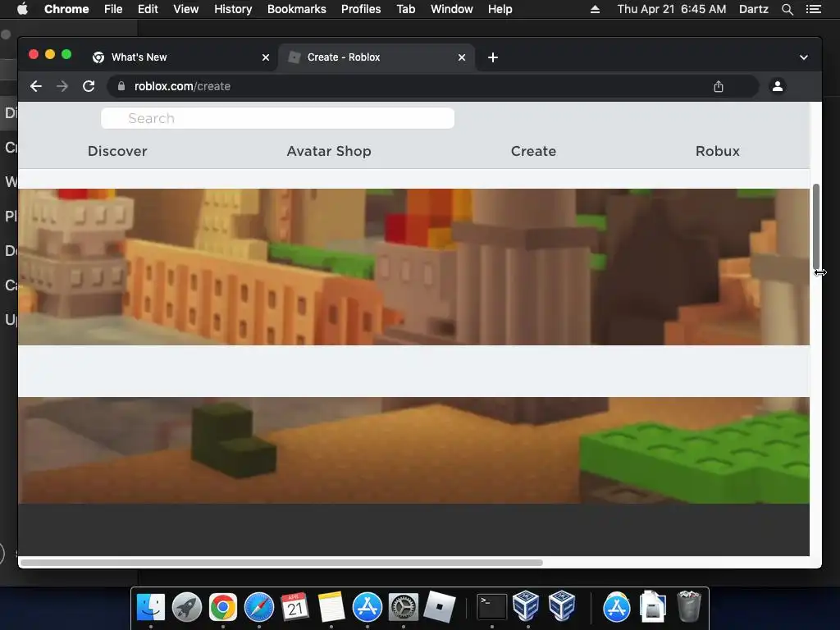Open the Tab menu
The width and height of the screenshot is (840, 630).
tap(406, 9)
